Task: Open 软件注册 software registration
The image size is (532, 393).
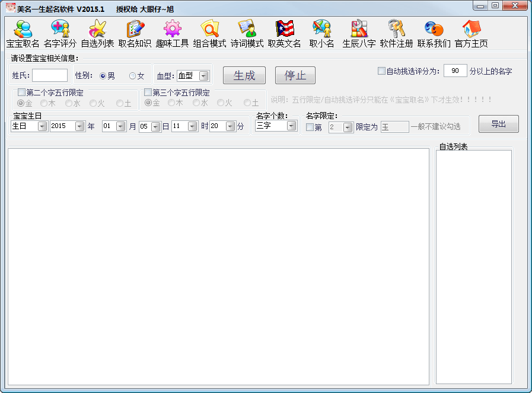Action: pyautogui.click(x=396, y=33)
